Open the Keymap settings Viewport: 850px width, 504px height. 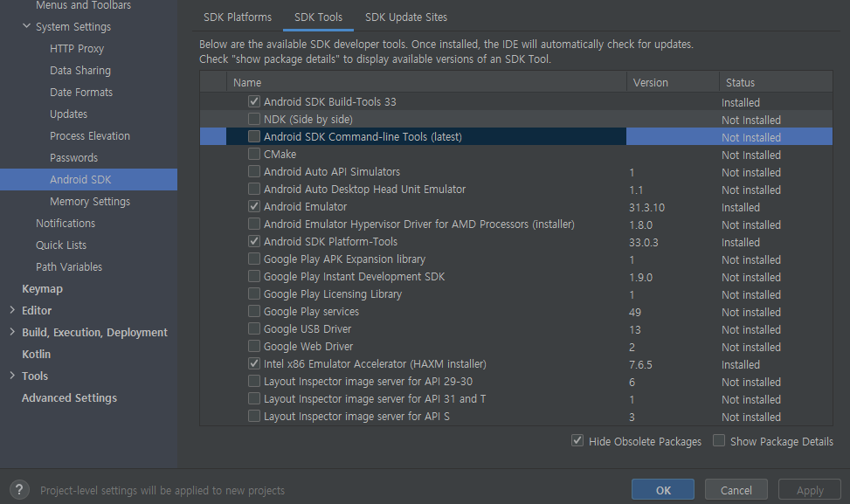[42, 289]
